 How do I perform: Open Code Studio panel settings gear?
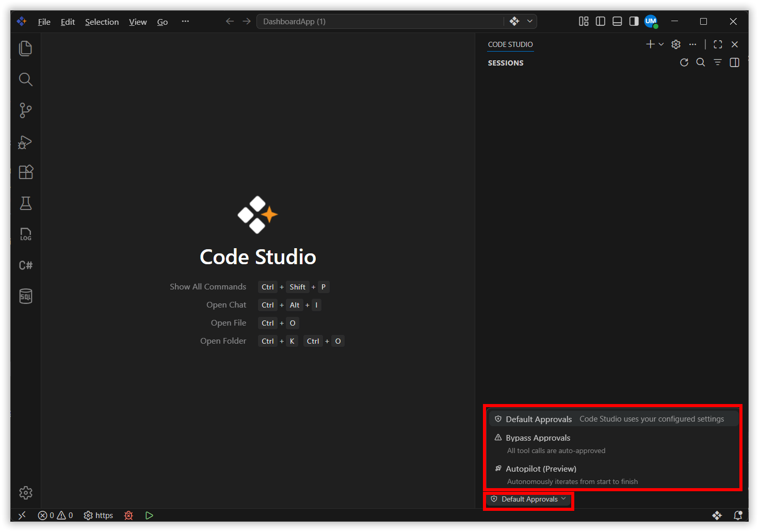676,44
